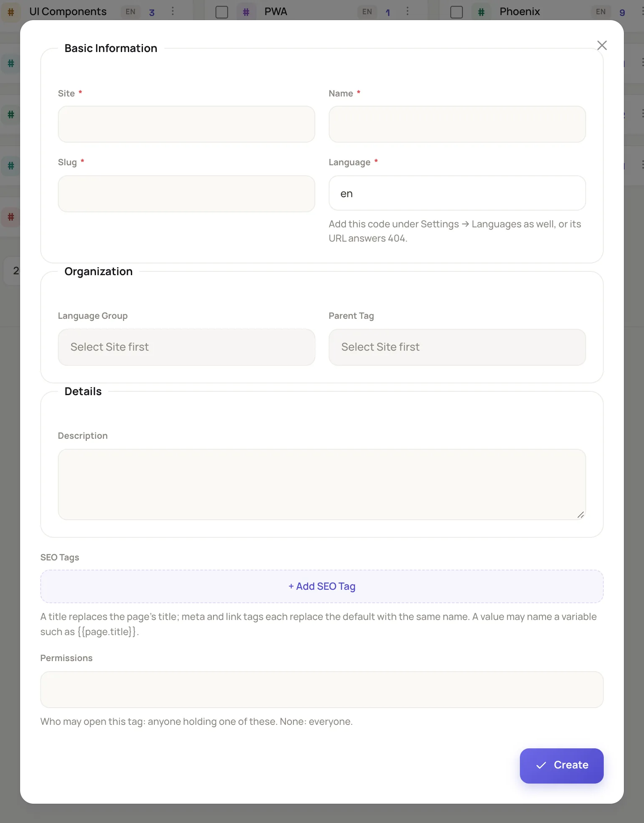Click the EN badge on PWA row

click(367, 12)
